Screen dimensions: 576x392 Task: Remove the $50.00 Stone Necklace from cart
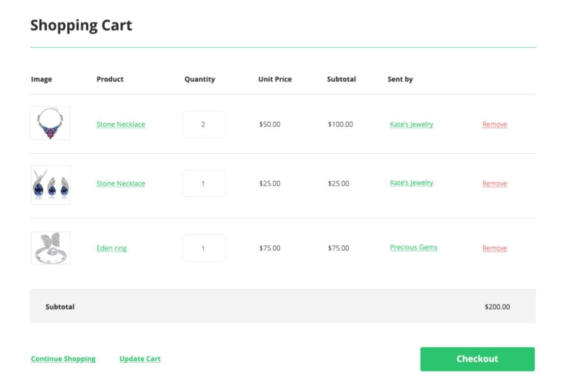tap(494, 124)
